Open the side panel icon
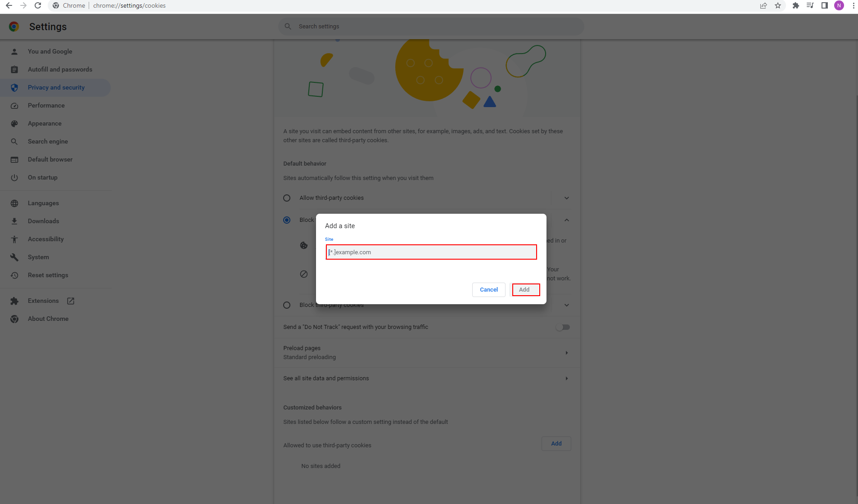Screen dimensions: 858x504 [x=824, y=5]
